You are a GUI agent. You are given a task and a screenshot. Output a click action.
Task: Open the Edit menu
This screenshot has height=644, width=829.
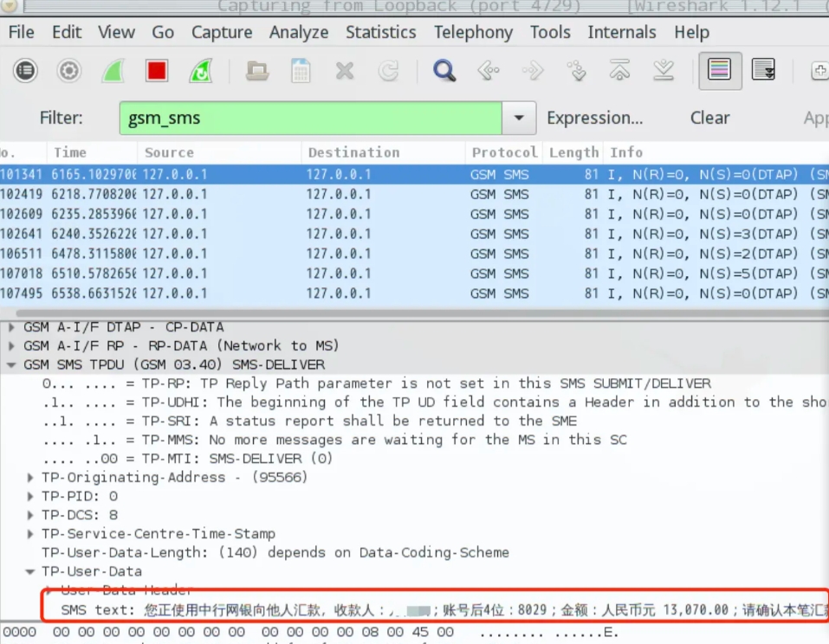pyautogui.click(x=67, y=32)
